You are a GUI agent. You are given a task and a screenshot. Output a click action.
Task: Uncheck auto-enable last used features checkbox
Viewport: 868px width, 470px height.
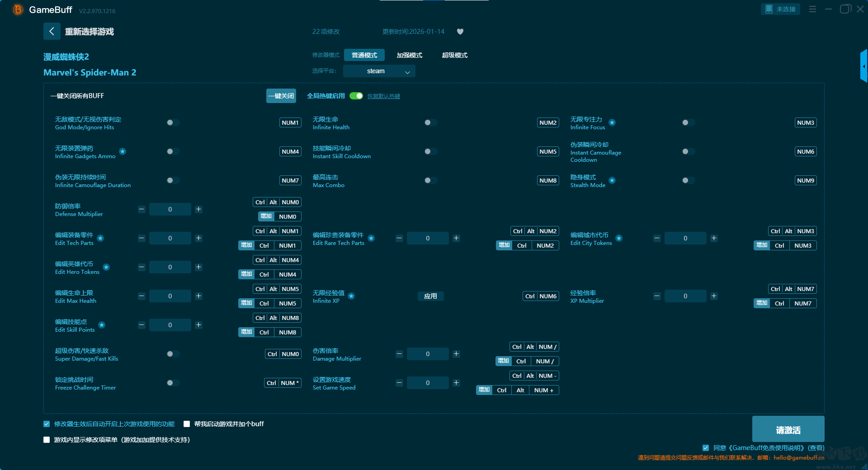[47, 424]
